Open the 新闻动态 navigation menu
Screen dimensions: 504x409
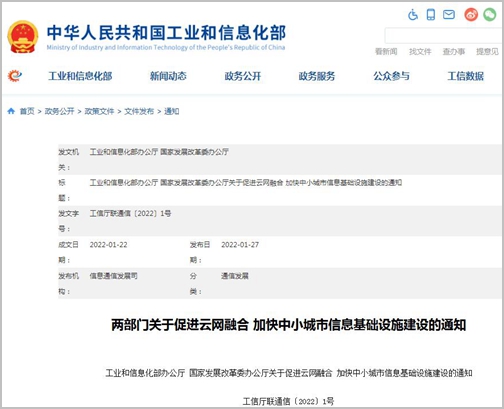point(168,76)
